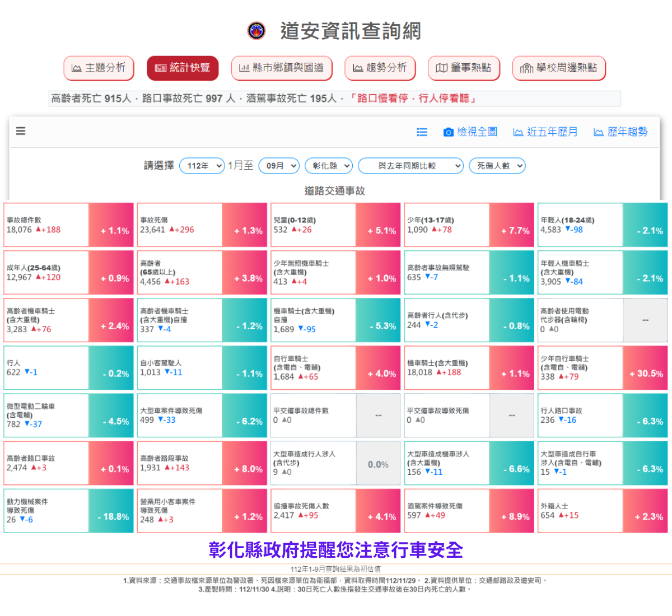Switch to the 主題分析 tab
The height and width of the screenshot is (616, 672).
point(99,68)
